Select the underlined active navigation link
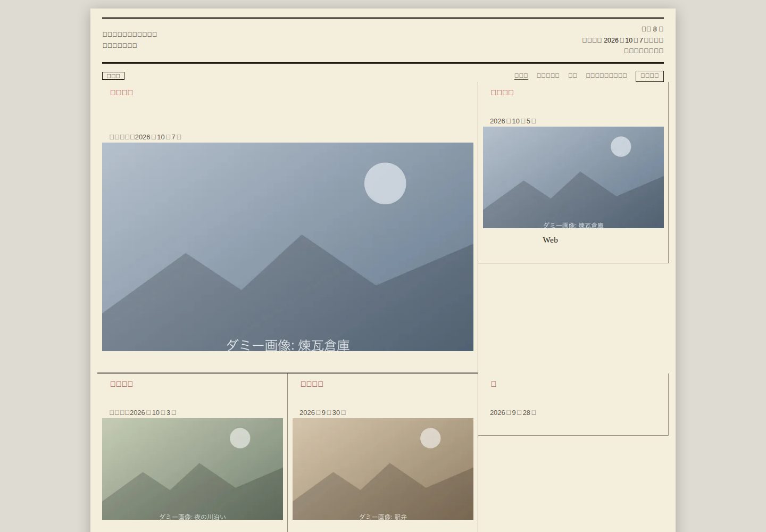 (x=521, y=76)
